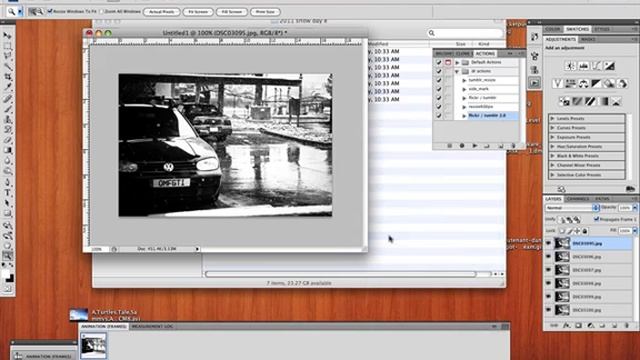Select the Brush tool
Image resolution: width=640 pixels, height=360 pixels.
click(7, 109)
